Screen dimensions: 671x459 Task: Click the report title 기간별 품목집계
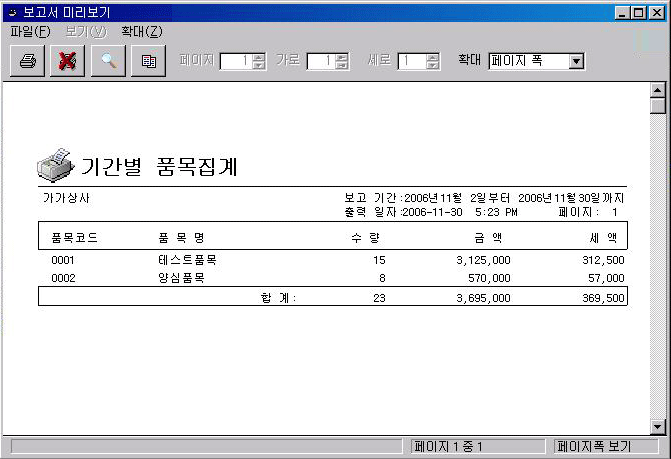pyautogui.click(x=159, y=166)
